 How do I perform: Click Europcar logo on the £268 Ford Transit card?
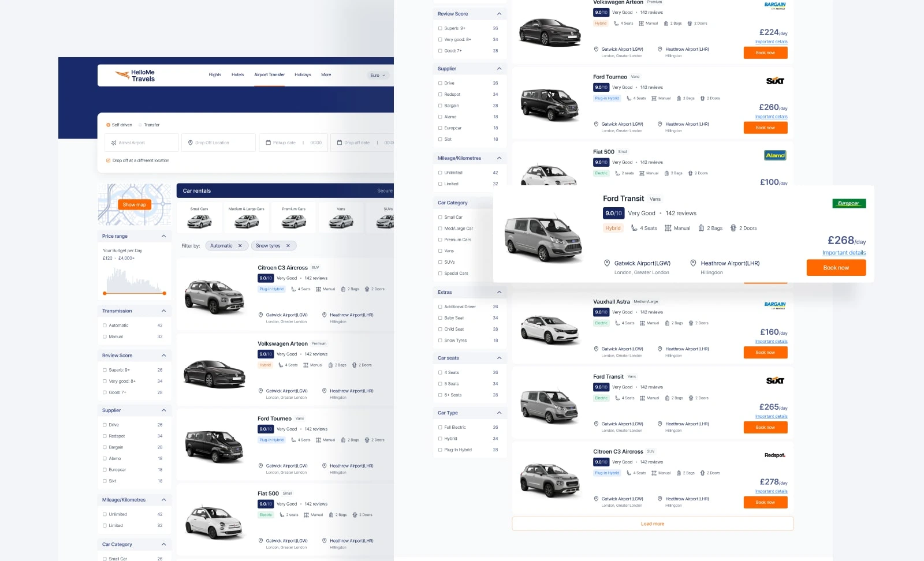pyautogui.click(x=848, y=203)
